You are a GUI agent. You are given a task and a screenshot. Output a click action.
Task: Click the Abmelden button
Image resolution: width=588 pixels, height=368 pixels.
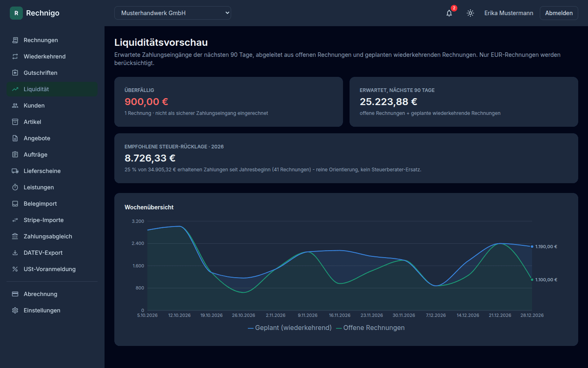(x=559, y=13)
